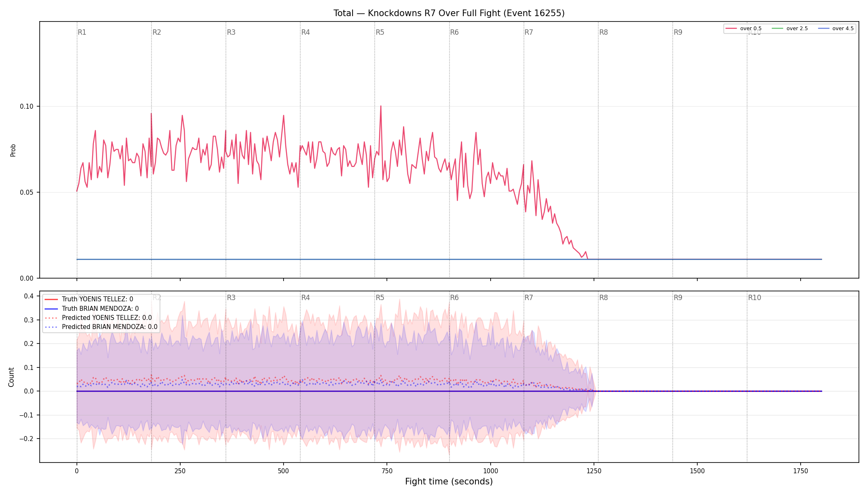This screenshot has height=496, width=868.
Task: Click the 'Truth YOENIS TELLEZ: 0' legend label
Action: coord(98,299)
